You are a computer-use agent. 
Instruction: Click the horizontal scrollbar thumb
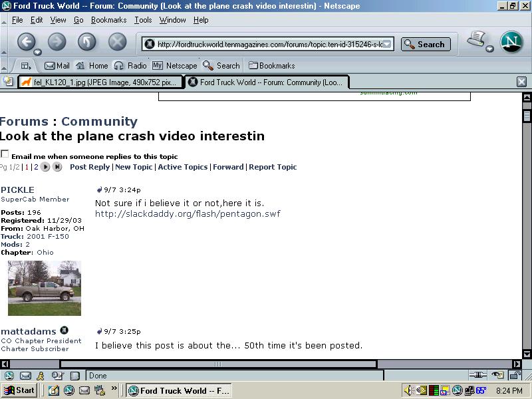pyautogui.click(x=218, y=364)
